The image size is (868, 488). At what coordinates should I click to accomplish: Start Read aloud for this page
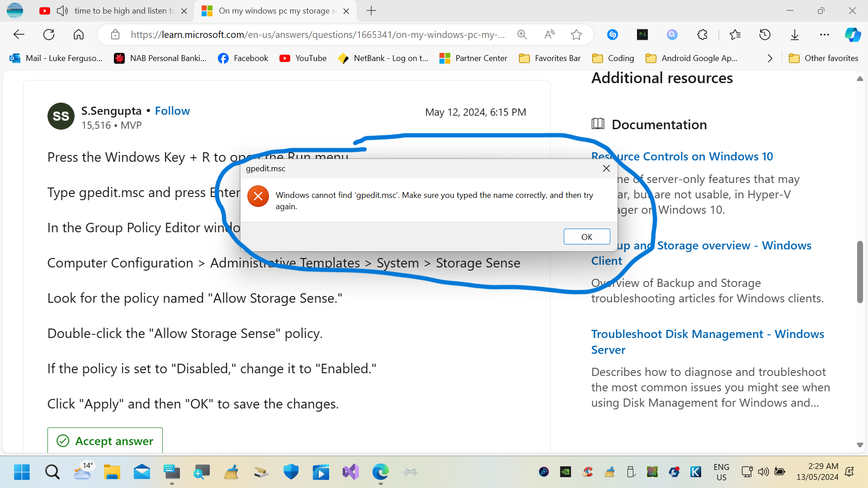tap(550, 34)
